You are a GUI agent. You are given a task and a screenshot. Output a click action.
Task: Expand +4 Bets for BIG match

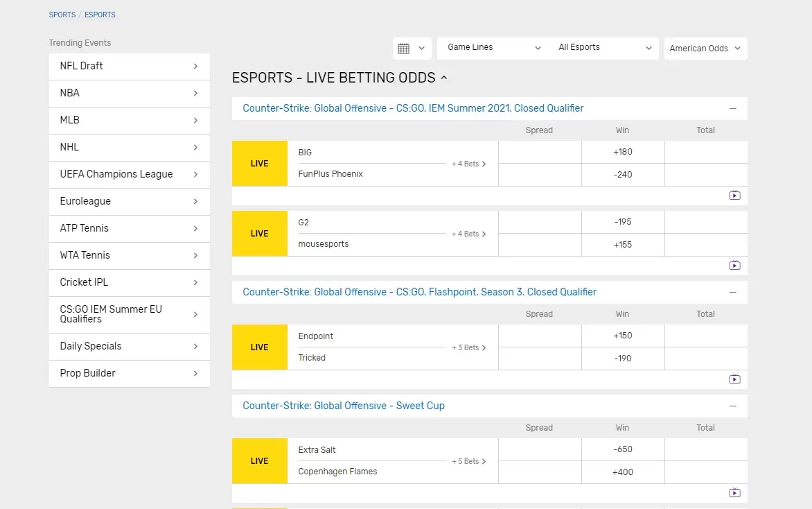tap(468, 164)
